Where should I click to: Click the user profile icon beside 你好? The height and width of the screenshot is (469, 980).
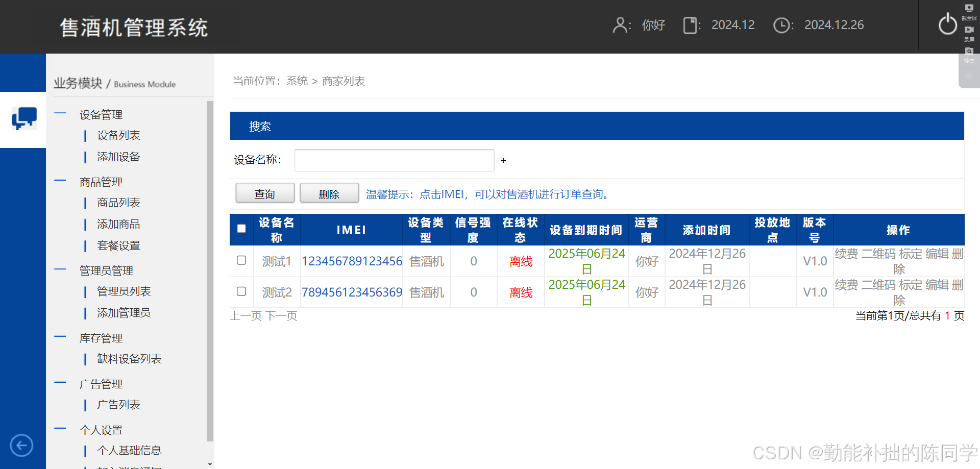(620, 25)
